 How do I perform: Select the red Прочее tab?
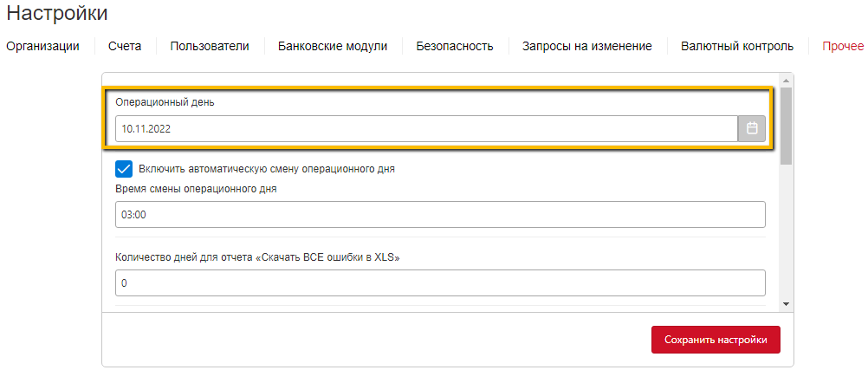point(843,47)
